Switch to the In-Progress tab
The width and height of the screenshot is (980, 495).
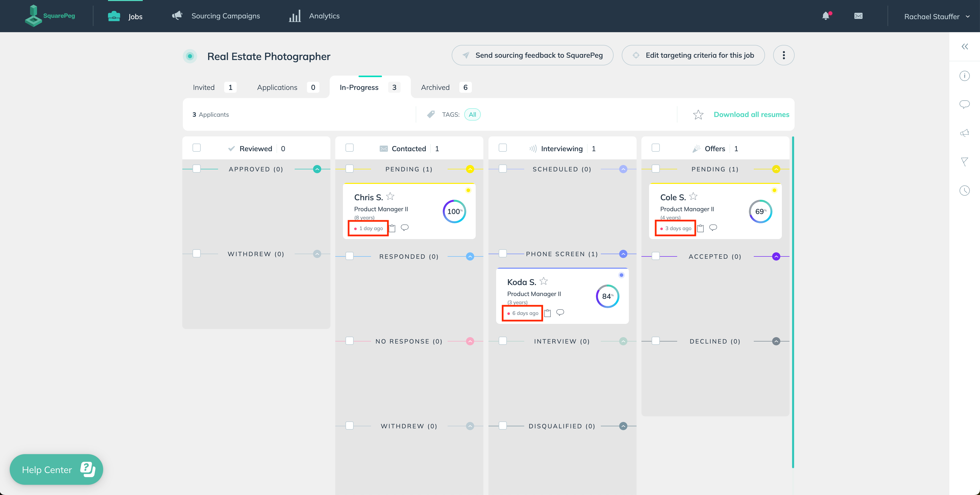click(370, 87)
